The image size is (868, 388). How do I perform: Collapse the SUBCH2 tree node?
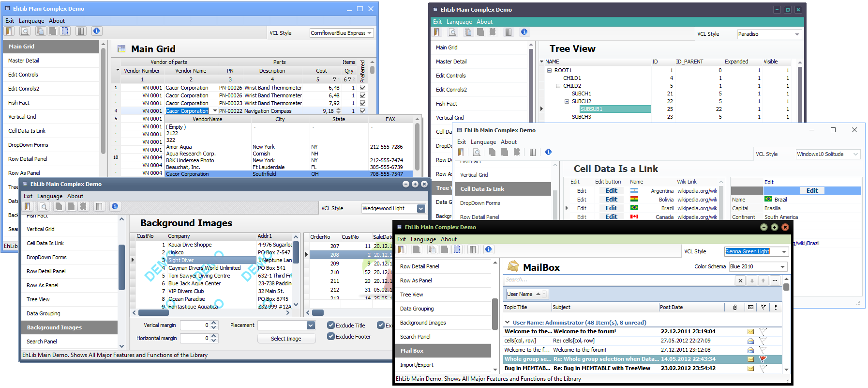point(567,101)
